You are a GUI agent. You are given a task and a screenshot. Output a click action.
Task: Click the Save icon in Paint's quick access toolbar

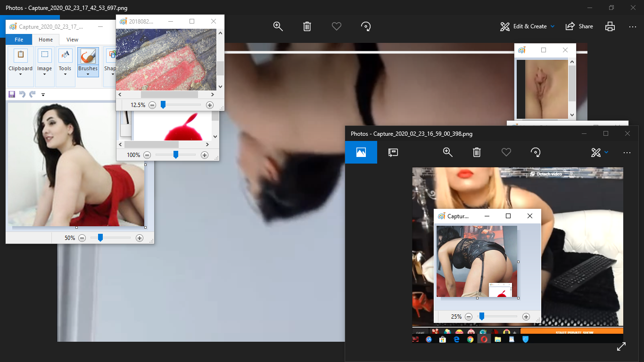coord(12,94)
